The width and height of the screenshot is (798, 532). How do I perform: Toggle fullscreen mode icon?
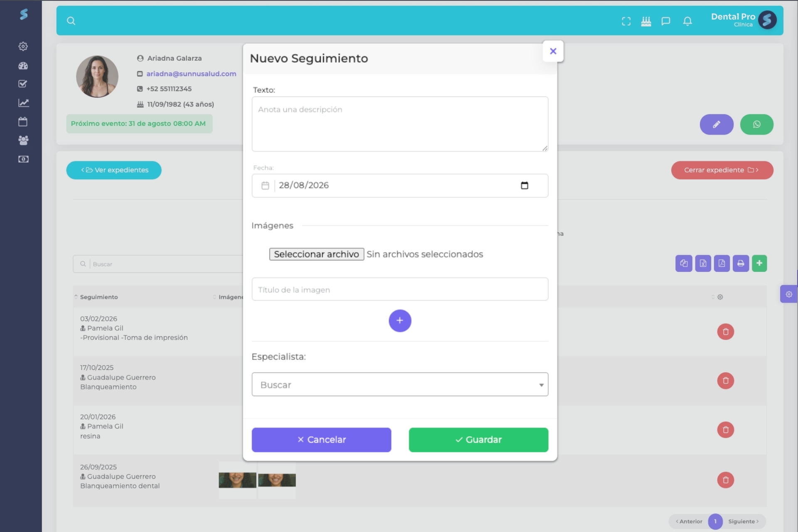tap(626, 21)
